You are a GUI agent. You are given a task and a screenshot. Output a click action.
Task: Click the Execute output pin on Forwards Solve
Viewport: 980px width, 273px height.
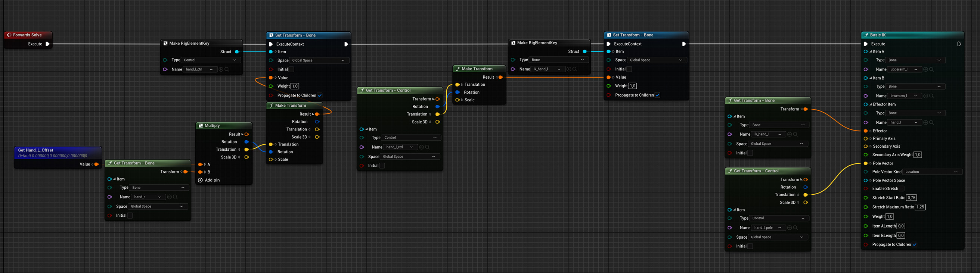47,44
